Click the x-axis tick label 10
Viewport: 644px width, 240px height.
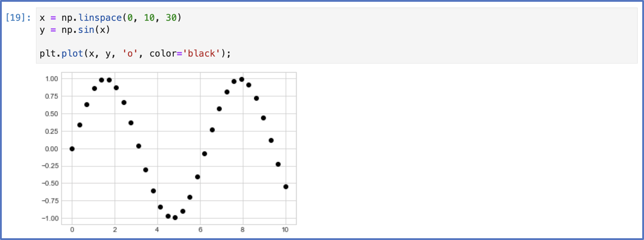coord(285,230)
